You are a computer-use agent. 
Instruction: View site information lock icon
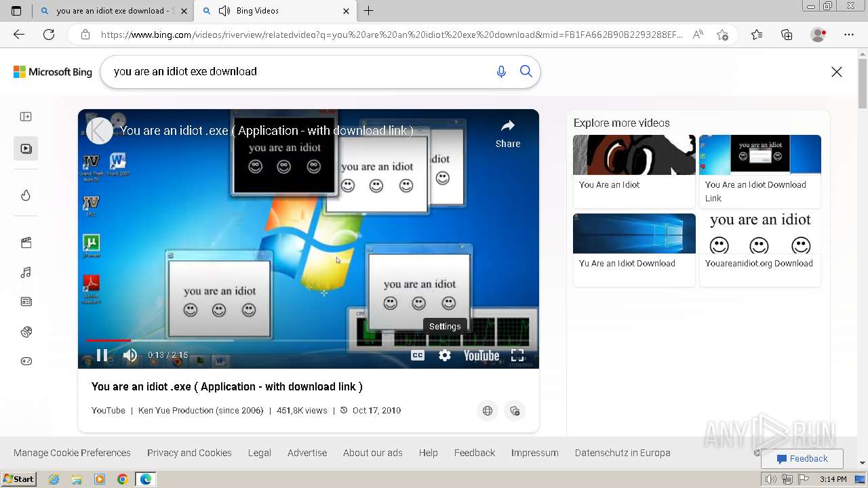(85, 35)
